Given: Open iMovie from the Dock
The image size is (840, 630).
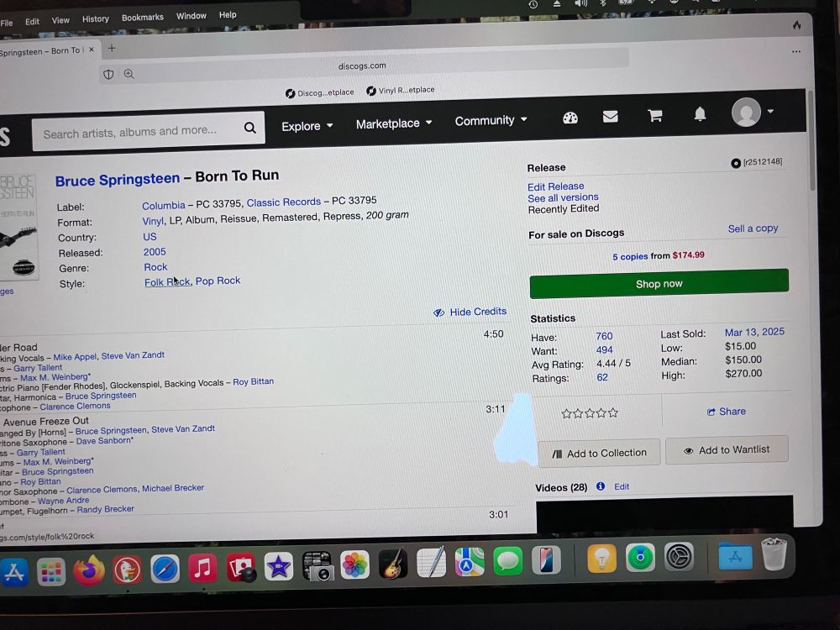Looking at the screenshot, I should pos(279,566).
